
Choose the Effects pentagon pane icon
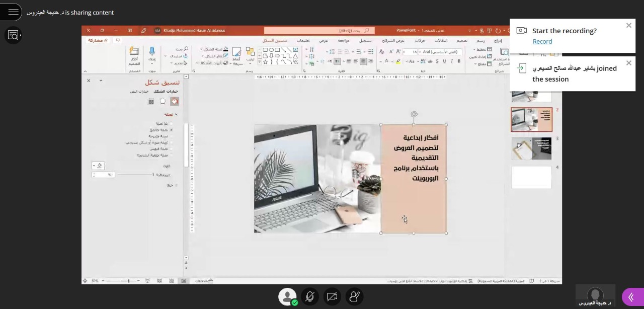[x=163, y=101]
